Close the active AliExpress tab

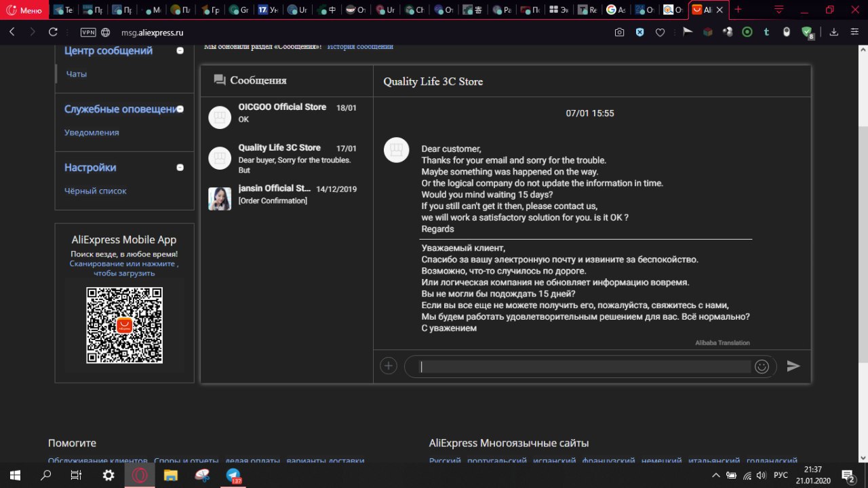(x=719, y=10)
